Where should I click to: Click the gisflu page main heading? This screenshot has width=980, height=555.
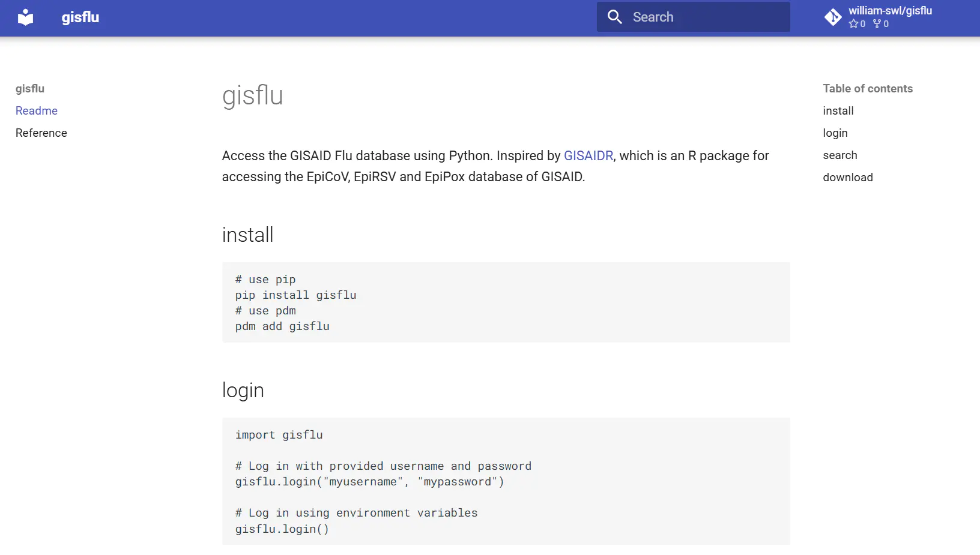(x=253, y=96)
